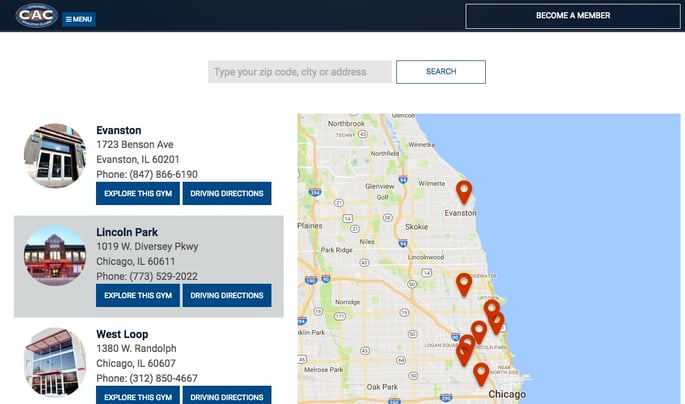Get Driving Directions for West Loop

[227, 396]
